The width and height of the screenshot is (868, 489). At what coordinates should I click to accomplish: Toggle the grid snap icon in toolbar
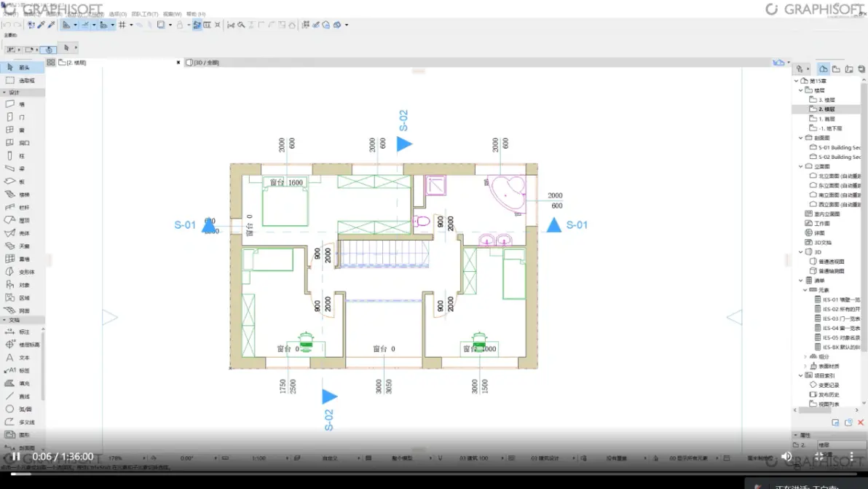pyautogui.click(x=122, y=24)
